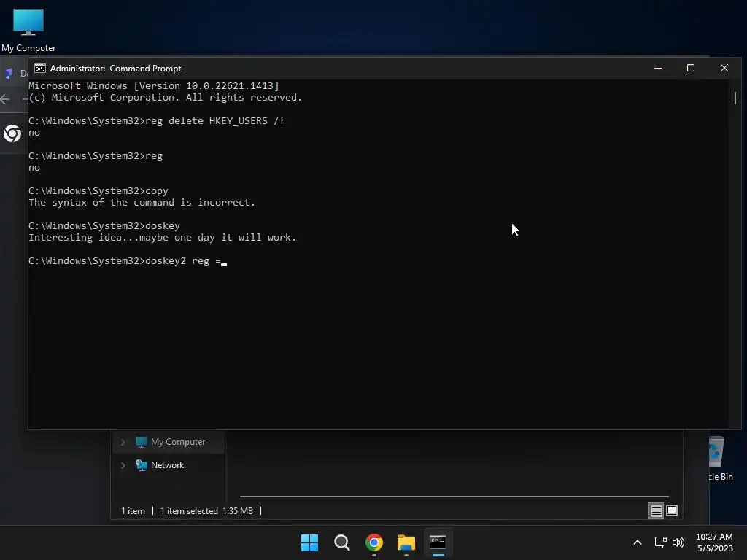Click the '(c) Microsoft Corporation' copyright line
Screen dimensions: 747x560
tap(165, 98)
